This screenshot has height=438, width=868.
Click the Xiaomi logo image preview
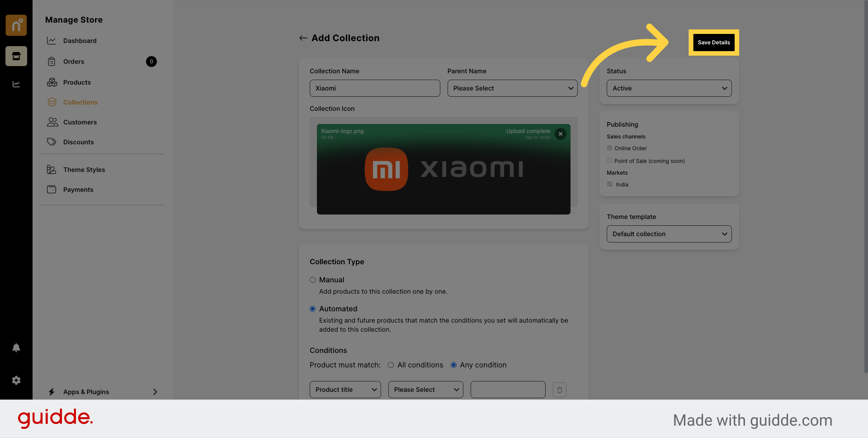click(x=443, y=169)
